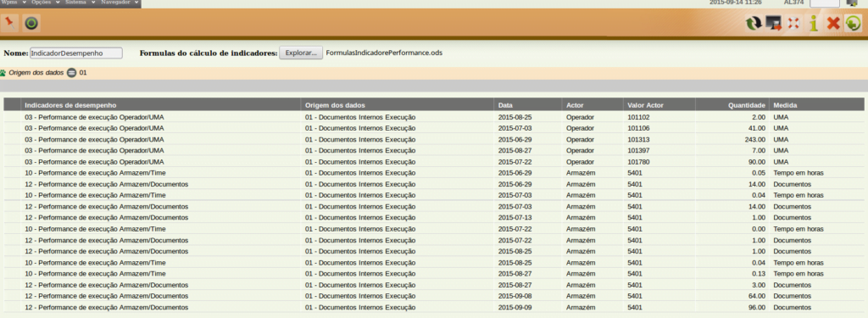Click Valor Actor cell 101102
868x318 pixels.
[639, 117]
